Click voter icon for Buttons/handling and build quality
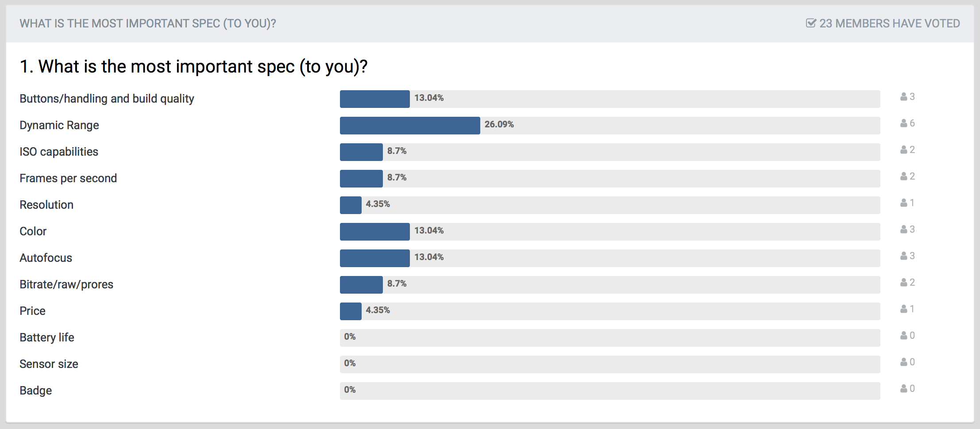The image size is (980, 429). click(x=903, y=97)
